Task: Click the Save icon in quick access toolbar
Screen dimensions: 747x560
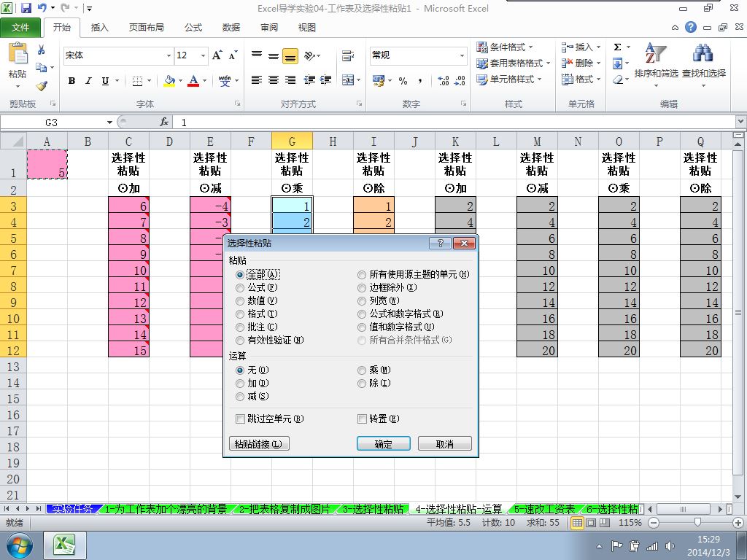Action: (26, 8)
